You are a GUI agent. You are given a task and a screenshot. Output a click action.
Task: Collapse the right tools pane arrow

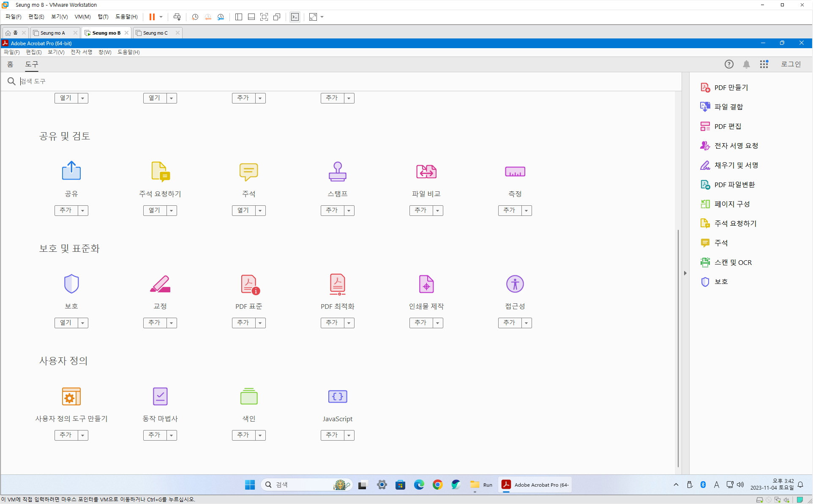point(685,273)
